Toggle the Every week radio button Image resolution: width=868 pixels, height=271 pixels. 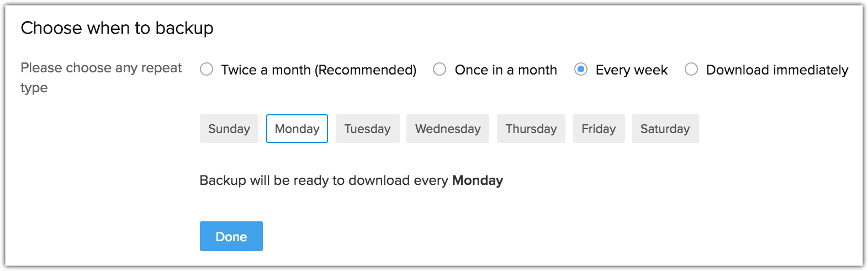(x=580, y=70)
